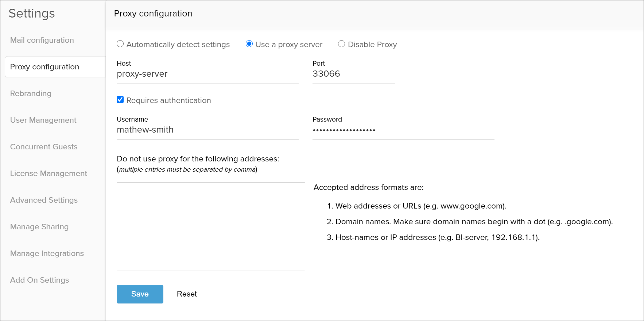
Task: Select Proxy configuration in the sidebar
Action: (44, 67)
